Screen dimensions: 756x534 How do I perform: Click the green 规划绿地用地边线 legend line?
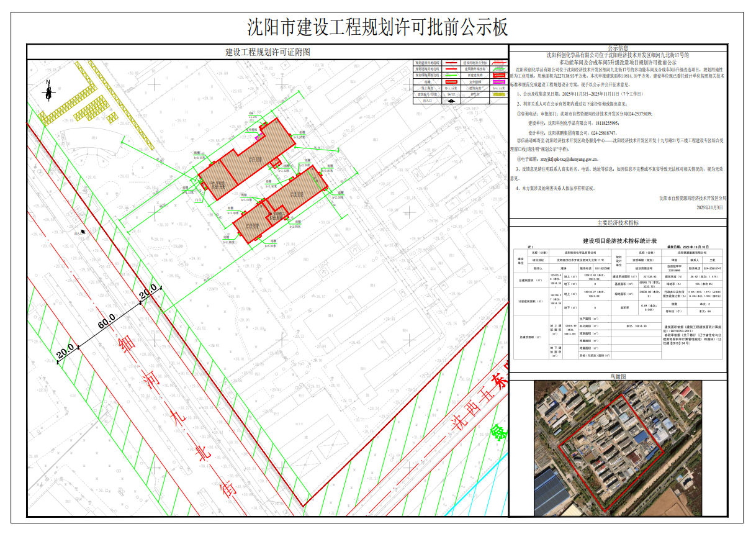click(451, 76)
